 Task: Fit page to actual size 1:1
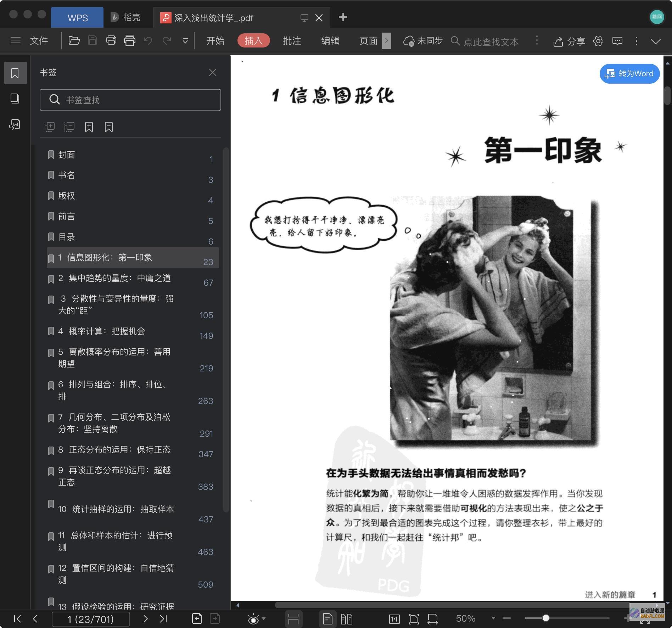(x=394, y=619)
